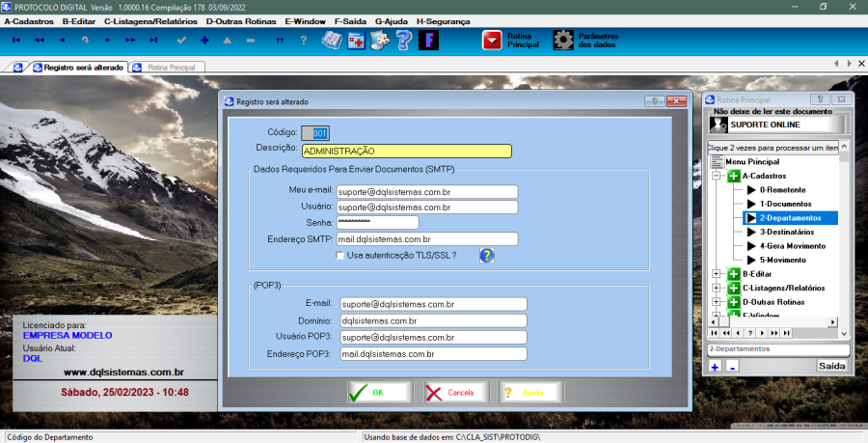Click the blue plus add record icon
This screenshot has width=868, height=443.
(x=204, y=41)
